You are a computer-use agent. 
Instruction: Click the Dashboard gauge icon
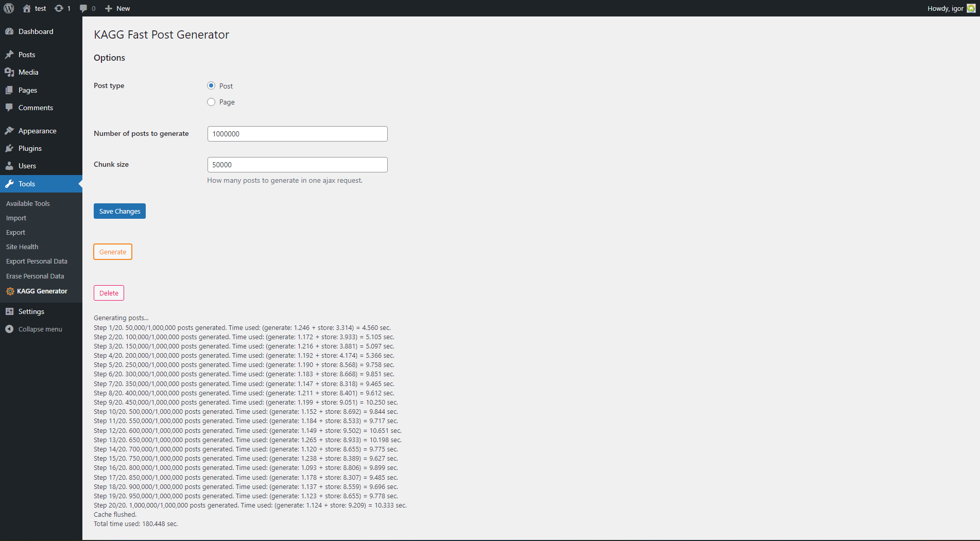click(x=9, y=31)
